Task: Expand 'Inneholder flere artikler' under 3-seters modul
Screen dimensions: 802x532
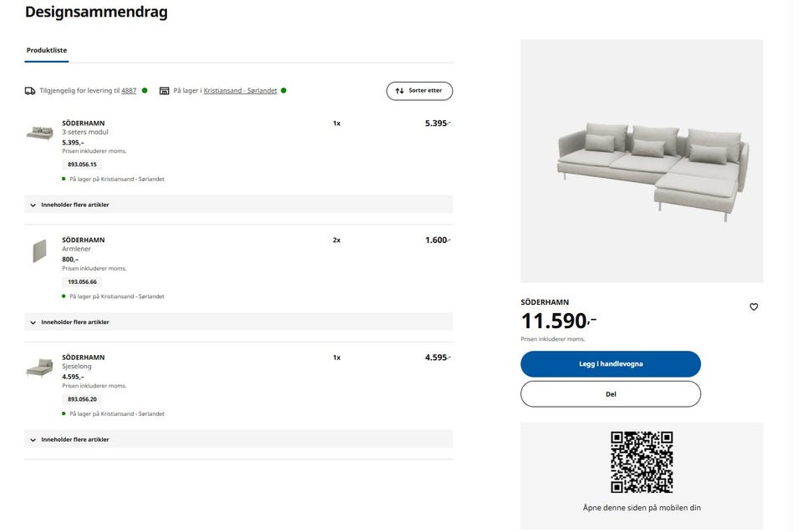Action: 238,205
